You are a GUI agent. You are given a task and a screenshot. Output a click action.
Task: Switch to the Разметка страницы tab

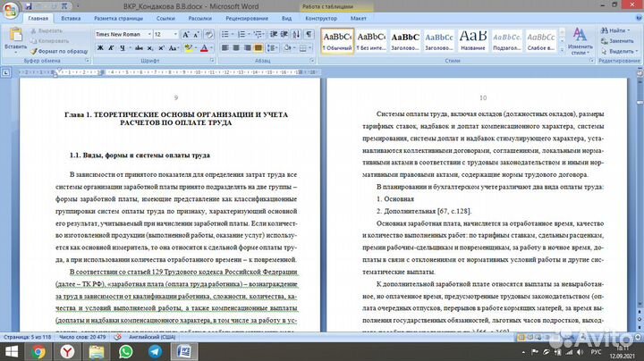click(x=118, y=19)
